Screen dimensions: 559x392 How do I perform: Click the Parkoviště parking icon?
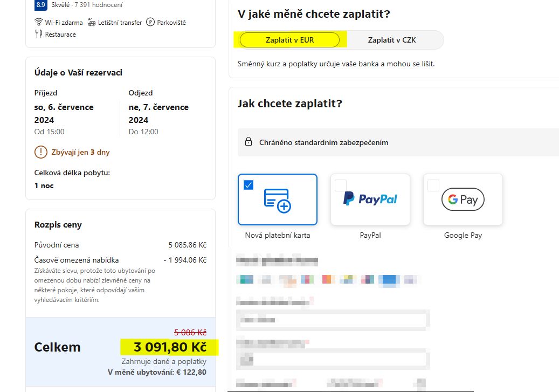point(150,22)
